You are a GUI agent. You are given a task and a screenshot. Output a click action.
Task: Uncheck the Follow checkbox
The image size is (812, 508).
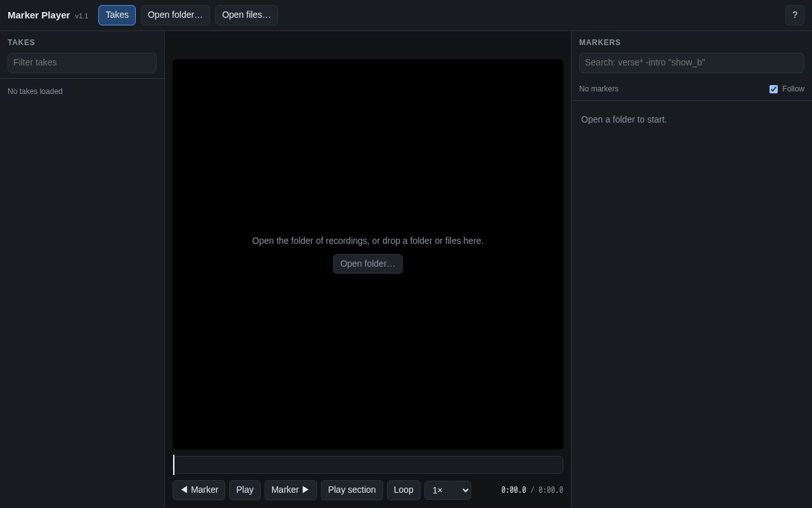point(773,89)
